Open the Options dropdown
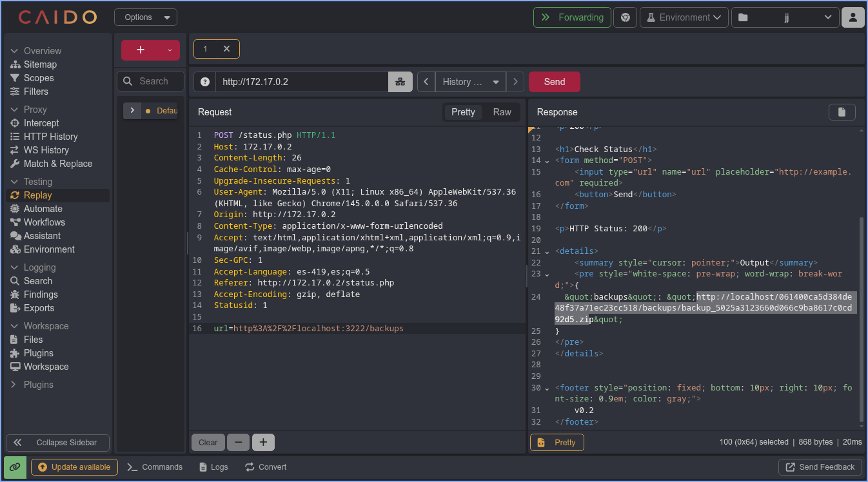The height and width of the screenshot is (482, 868). pyautogui.click(x=146, y=17)
